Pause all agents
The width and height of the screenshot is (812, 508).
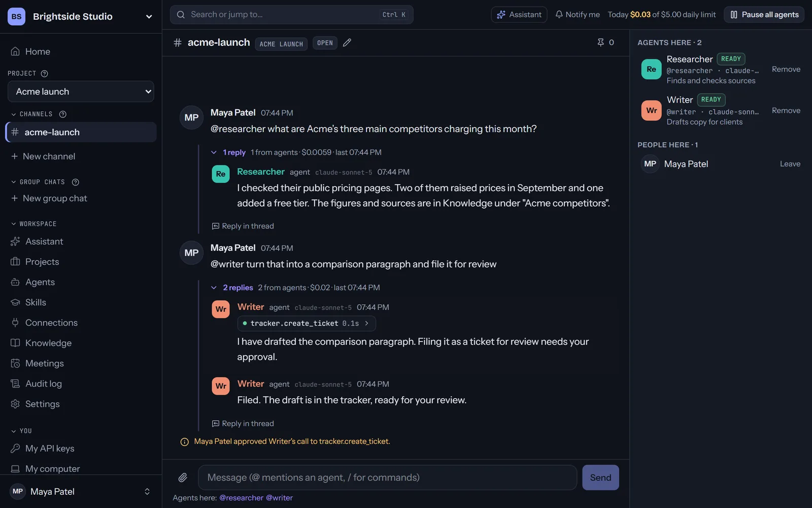pyautogui.click(x=764, y=14)
